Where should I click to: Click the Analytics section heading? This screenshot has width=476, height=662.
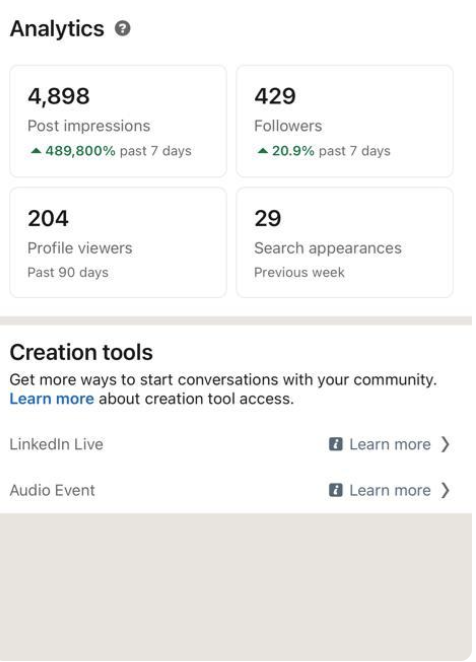point(57,29)
